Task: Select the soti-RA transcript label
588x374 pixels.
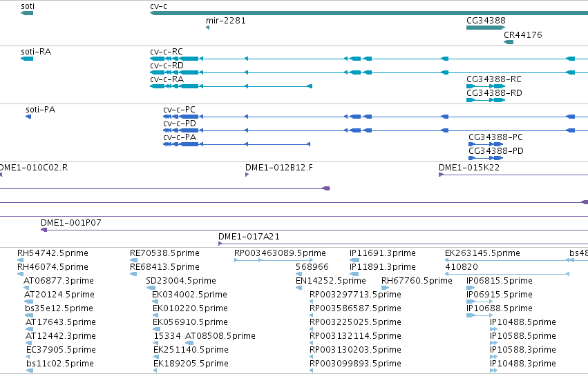Action: click(x=36, y=52)
